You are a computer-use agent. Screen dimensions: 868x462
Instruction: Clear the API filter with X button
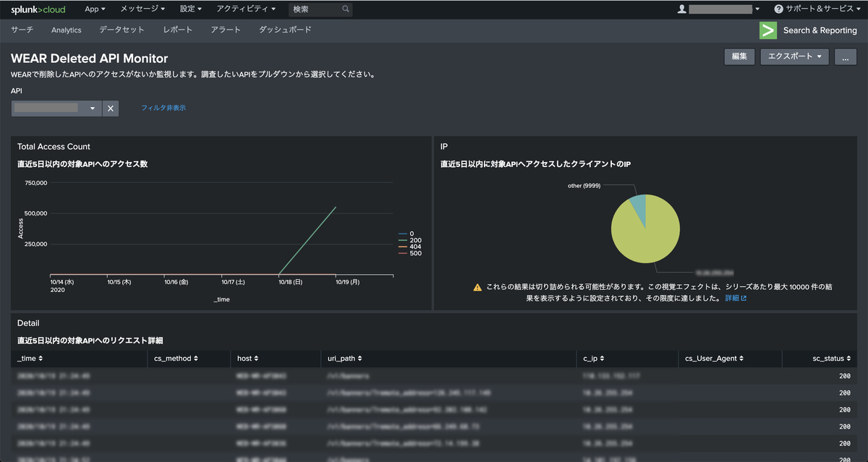[x=110, y=108]
